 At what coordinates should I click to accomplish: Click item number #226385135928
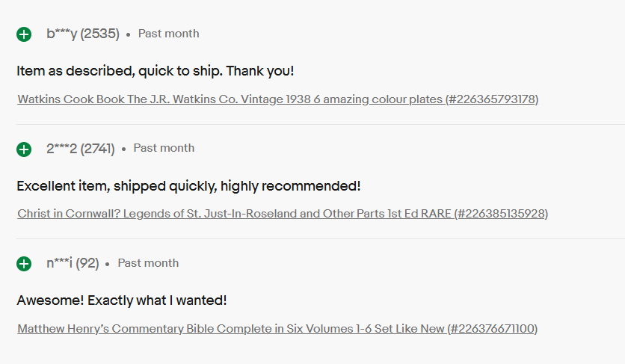(502, 214)
